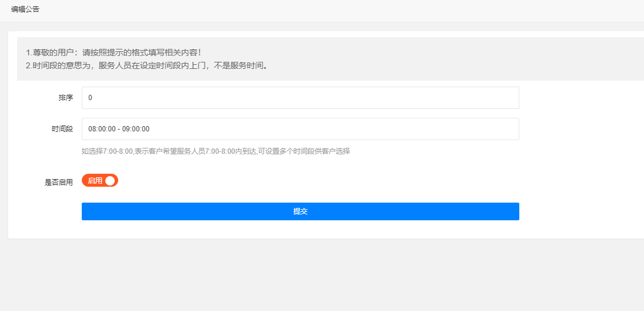Click the 排序 input field
The height and width of the screenshot is (311, 644).
pos(300,98)
